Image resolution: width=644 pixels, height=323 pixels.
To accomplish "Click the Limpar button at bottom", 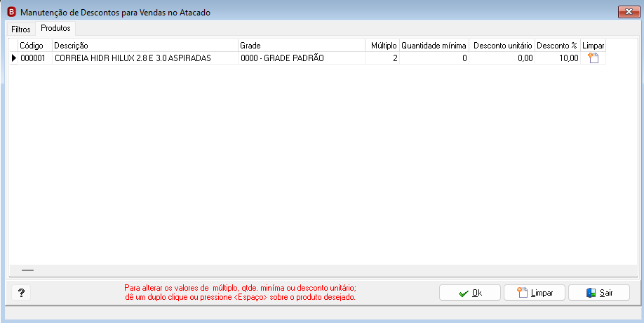I will [x=535, y=293].
